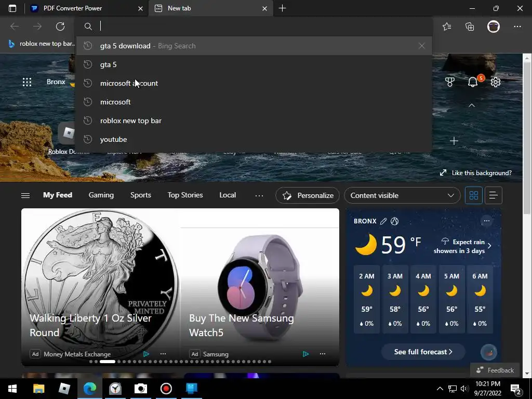Open the camera app in taskbar

point(140,389)
